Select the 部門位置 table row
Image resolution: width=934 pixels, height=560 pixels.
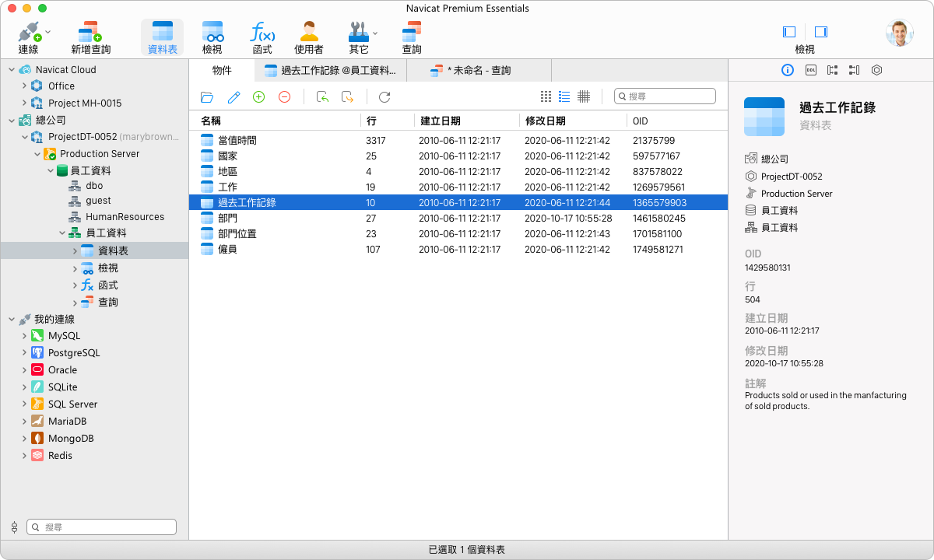pyautogui.click(x=458, y=234)
